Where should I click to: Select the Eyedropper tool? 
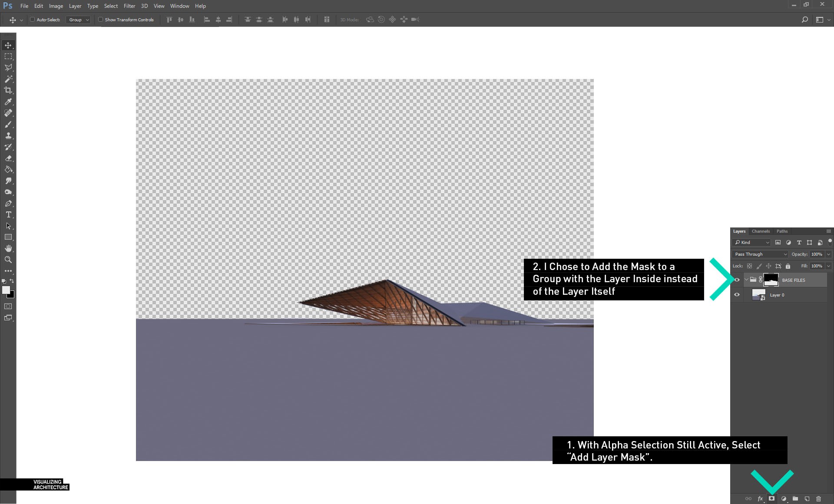8,102
